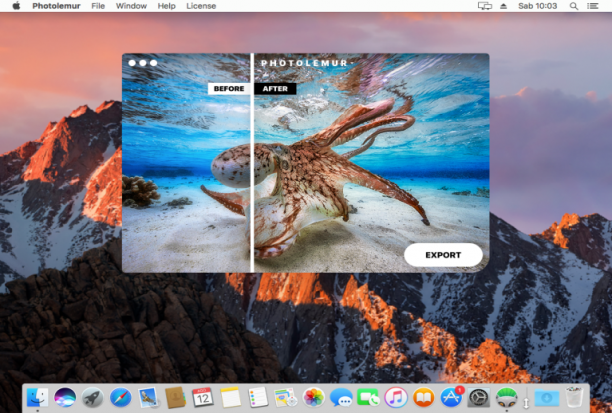Screen dimensions: 612x413
Task: Open Notes from the Dock
Action: 230,398
